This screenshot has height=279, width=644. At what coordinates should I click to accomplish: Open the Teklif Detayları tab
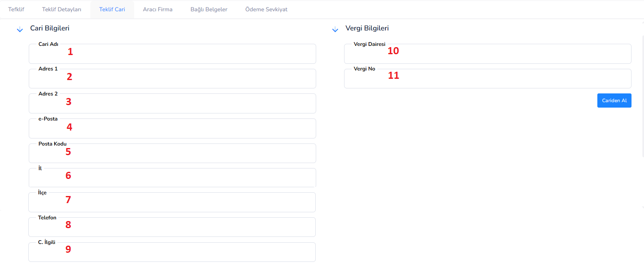pos(62,9)
